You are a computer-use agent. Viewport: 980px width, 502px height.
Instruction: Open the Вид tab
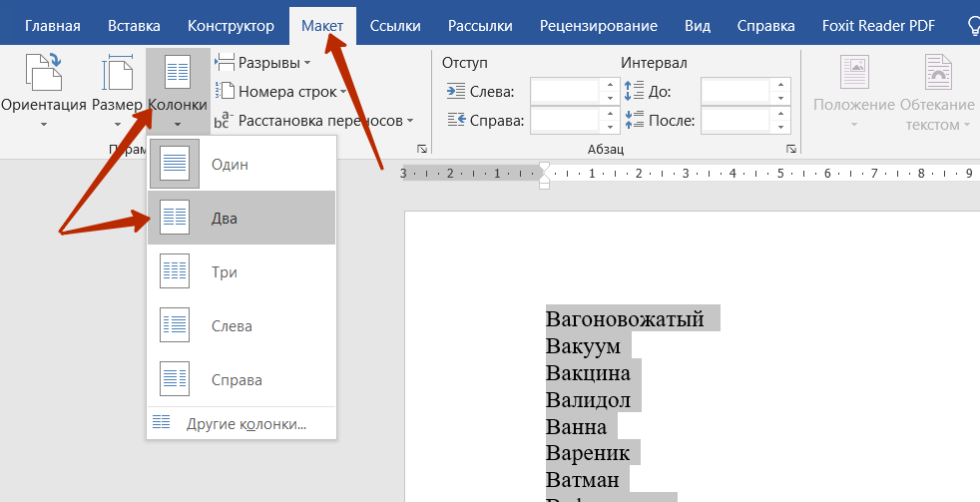[697, 26]
